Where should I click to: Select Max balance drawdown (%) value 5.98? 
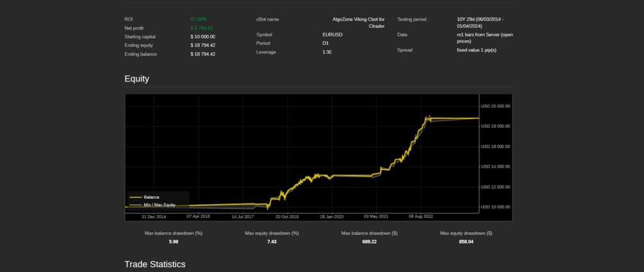tap(174, 242)
